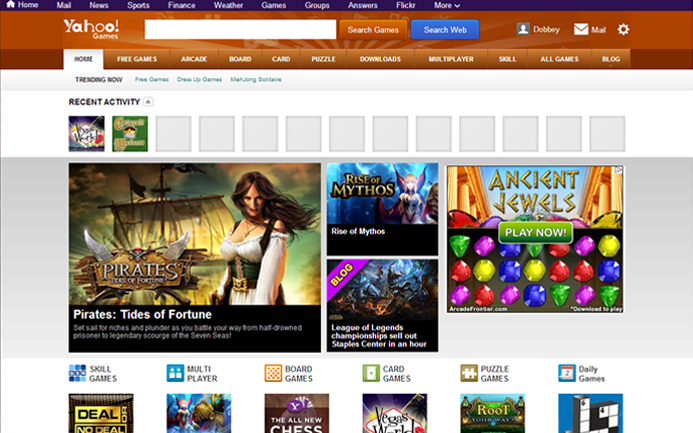The width and height of the screenshot is (693, 433).
Task: Open the Skill tab
Action: click(507, 59)
